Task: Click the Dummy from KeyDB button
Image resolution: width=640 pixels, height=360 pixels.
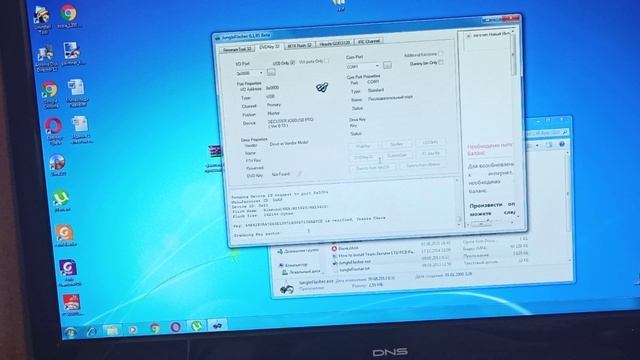Action: (x=372, y=168)
